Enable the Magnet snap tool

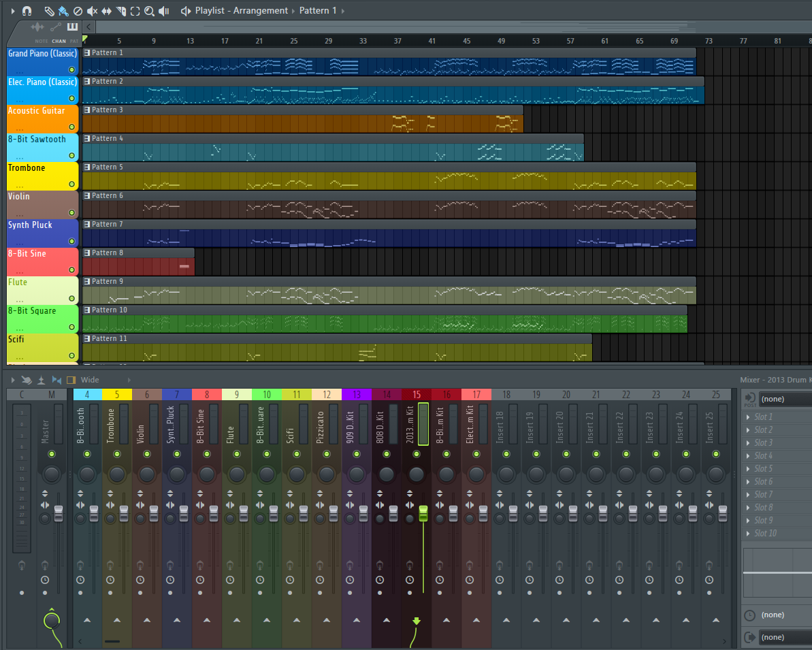coord(26,11)
